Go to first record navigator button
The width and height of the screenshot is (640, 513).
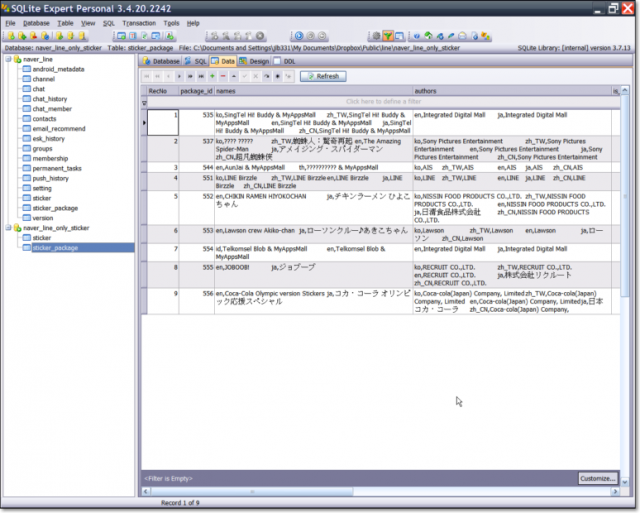point(147,76)
